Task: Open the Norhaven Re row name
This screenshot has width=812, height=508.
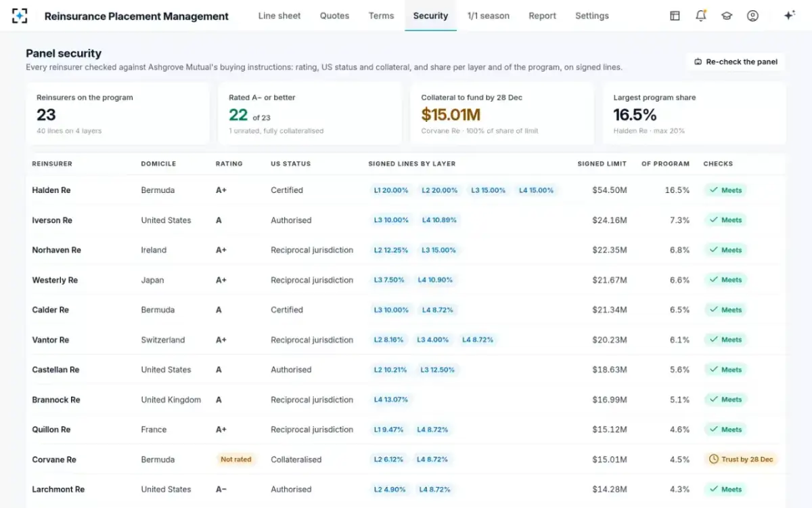Action: click(x=56, y=250)
